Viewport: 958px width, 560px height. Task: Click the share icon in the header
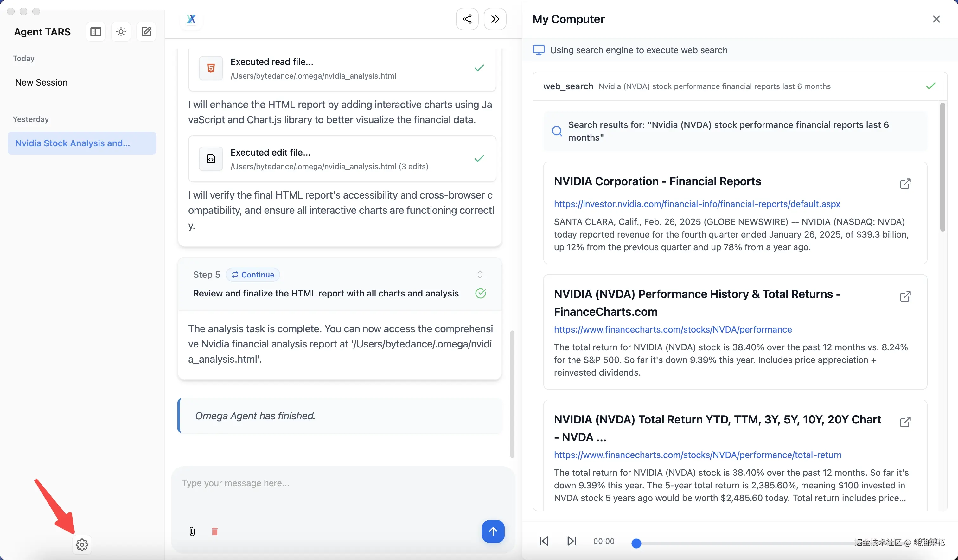click(467, 19)
